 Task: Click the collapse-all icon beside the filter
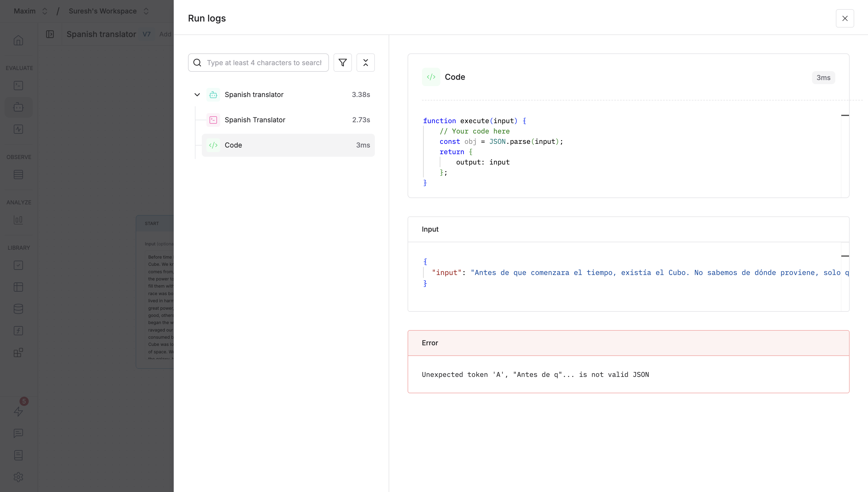point(365,63)
